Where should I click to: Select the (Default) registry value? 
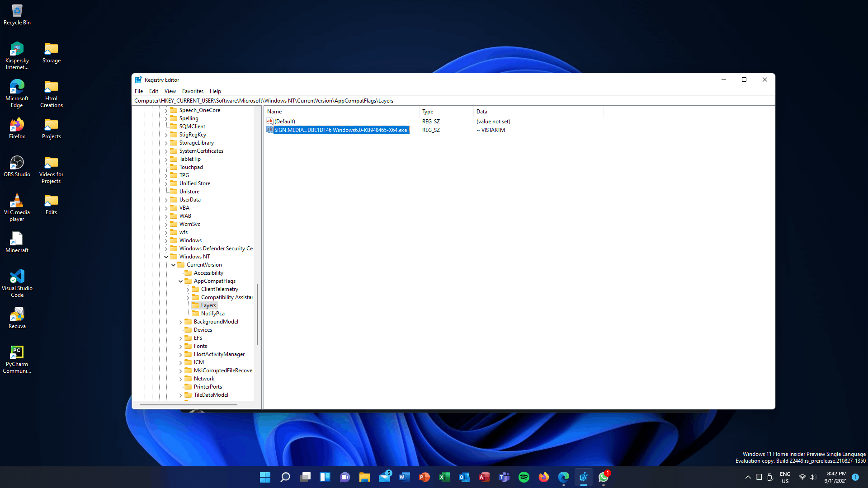[x=285, y=122]
